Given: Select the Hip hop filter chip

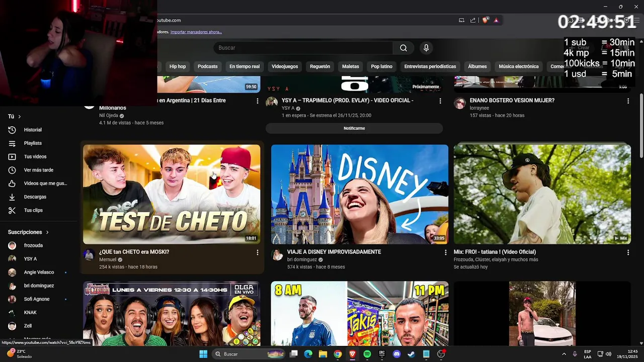Looking at the screenshot, I should tap(178, 66).
